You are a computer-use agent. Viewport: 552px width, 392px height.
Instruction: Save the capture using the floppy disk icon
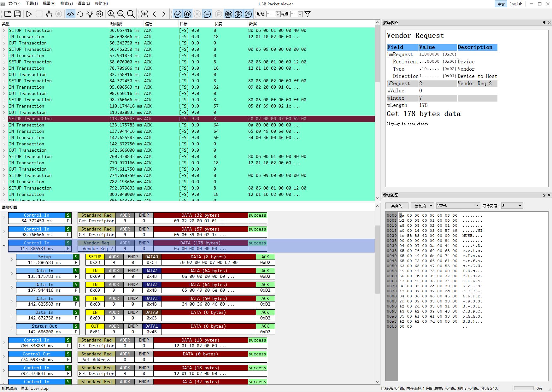click(18, 14)
